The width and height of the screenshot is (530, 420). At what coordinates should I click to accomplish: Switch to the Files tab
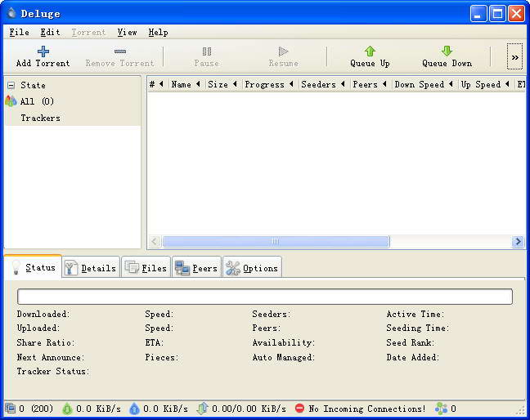click(x=146, y=267)
